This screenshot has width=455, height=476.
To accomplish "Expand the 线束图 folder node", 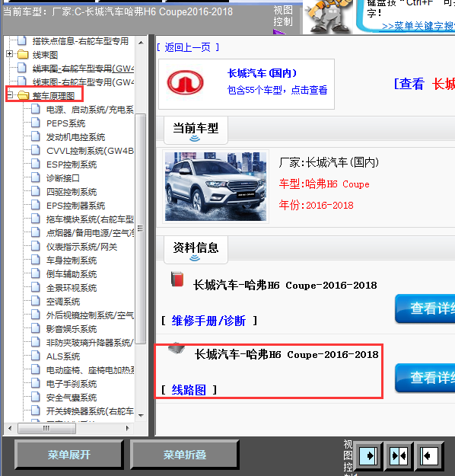I will pos(9,54).
